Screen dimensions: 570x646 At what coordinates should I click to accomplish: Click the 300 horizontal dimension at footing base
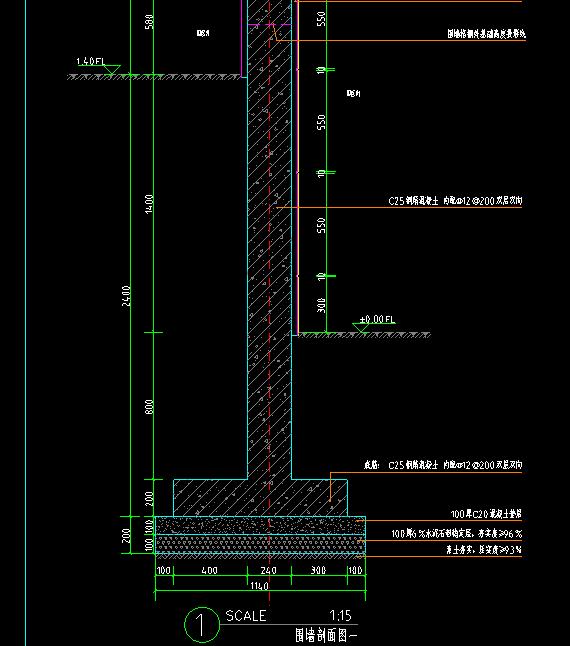click(318, 571)
